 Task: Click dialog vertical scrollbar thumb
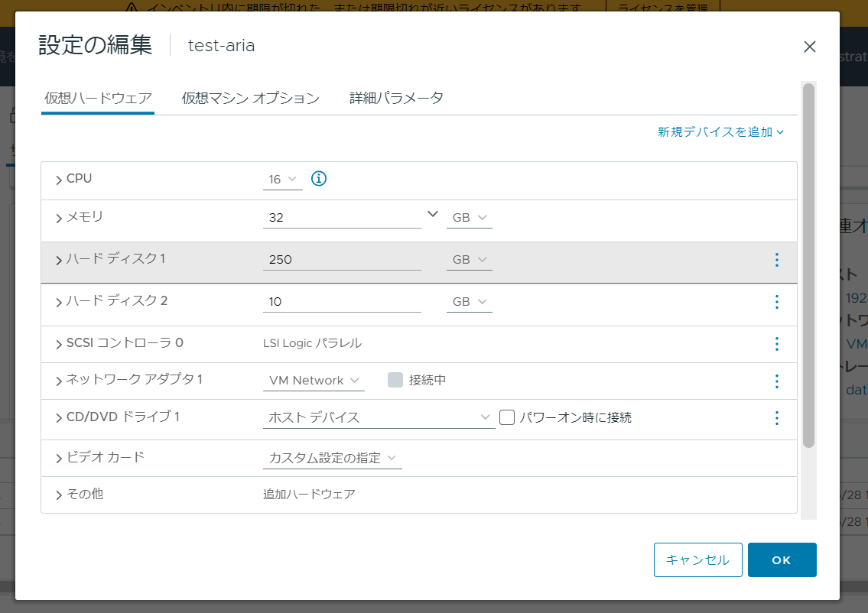[809, 265]
